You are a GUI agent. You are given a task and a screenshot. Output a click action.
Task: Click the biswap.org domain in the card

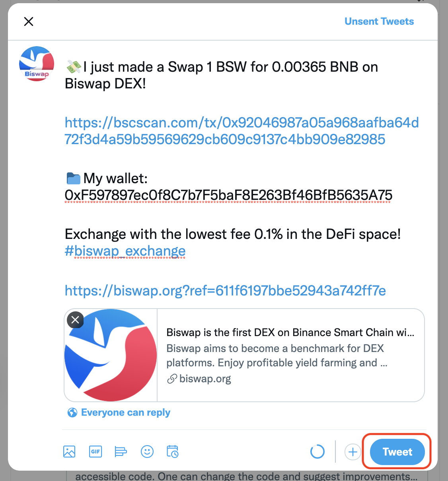coord(205,379)
